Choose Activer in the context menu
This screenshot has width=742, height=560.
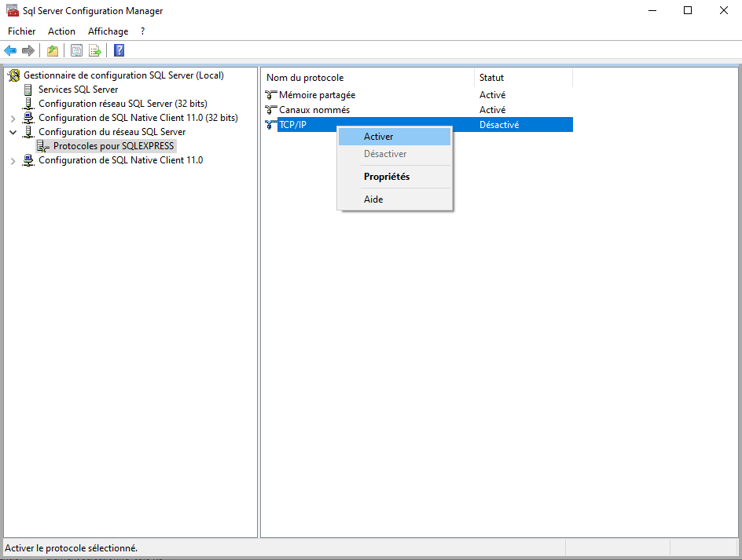[x=379, y=137]
